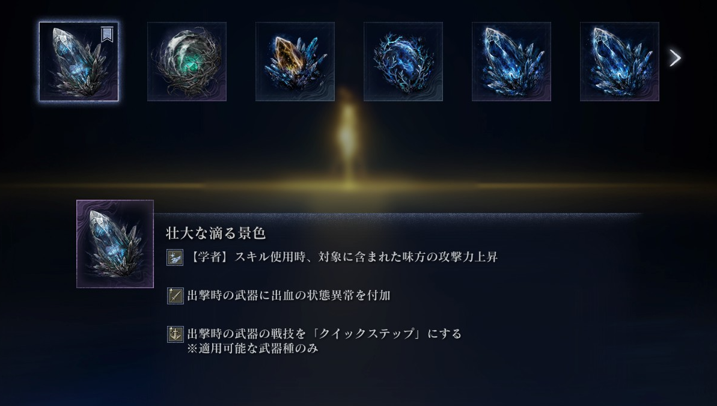This screenshot has width=717, height=406.
Task: Select the blue coral wreath relic
Action: (x=403, y=61)
